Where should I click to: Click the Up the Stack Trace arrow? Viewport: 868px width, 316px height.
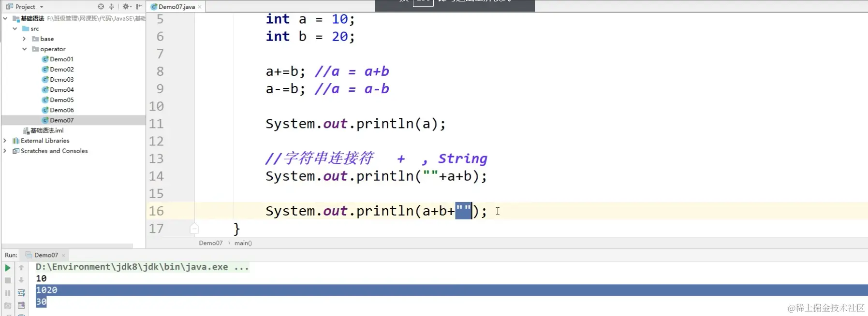pos(21,268)
